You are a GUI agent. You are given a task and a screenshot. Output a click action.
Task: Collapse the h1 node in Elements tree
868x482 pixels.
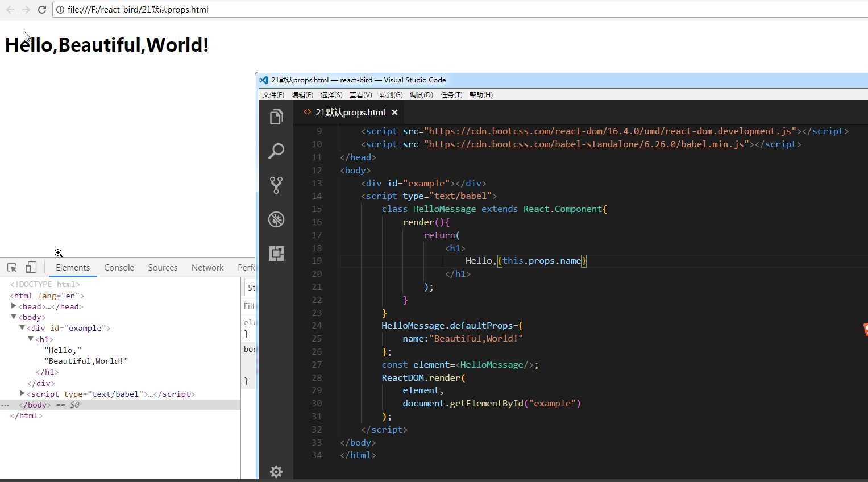point(31,339)
